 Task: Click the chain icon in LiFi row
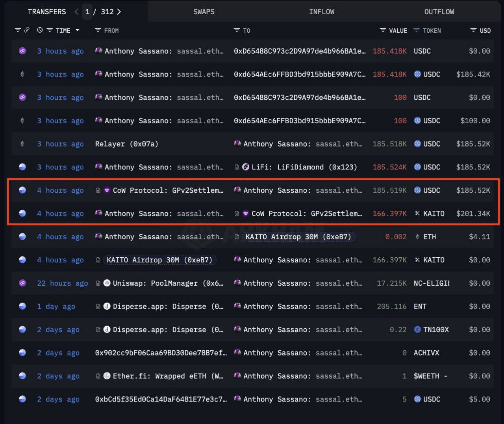pos(22,167)
